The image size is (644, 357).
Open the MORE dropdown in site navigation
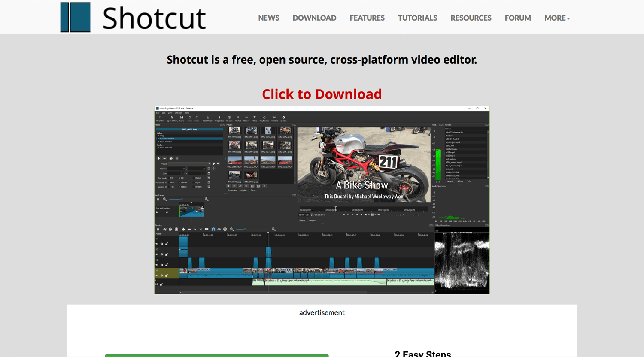[557, 18]
